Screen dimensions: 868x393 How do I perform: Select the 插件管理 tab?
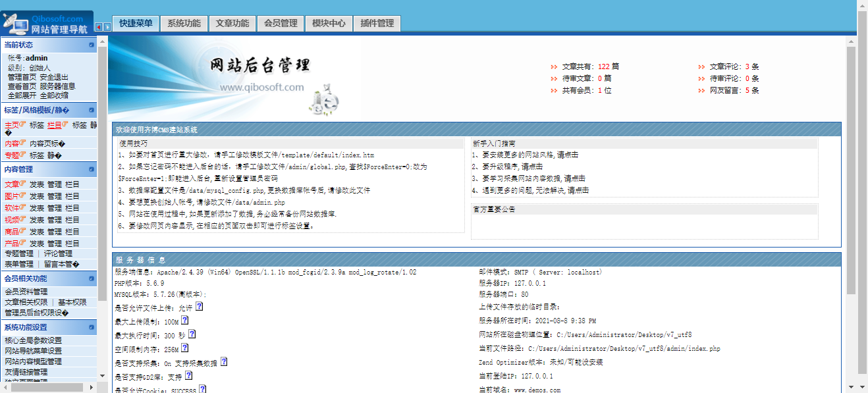(x=377, y=23)
